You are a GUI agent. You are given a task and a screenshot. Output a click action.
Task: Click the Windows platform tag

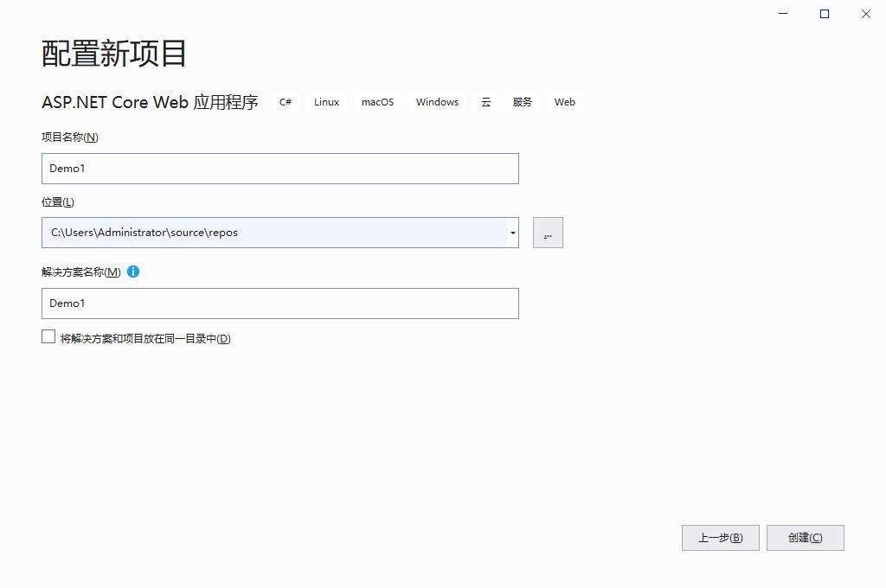[x=437, y=102]
